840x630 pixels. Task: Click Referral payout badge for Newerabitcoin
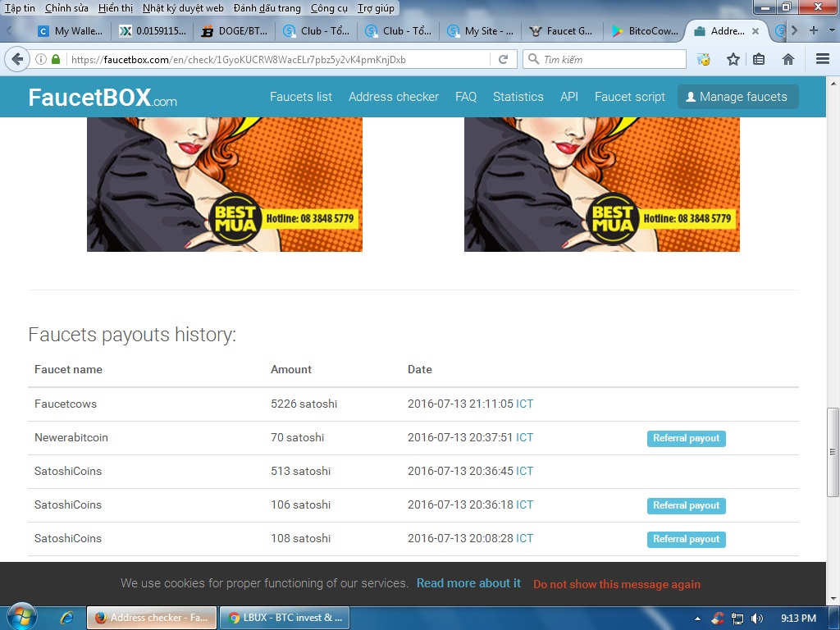[687, 438]
